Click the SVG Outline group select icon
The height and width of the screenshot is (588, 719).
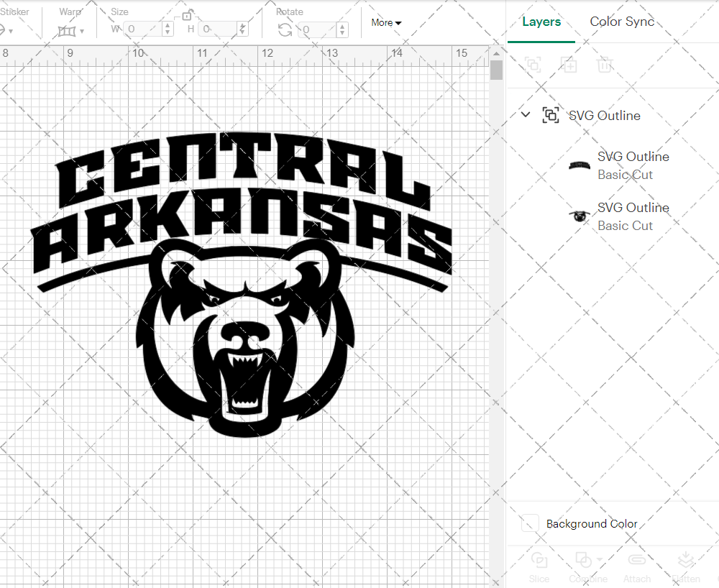pyautogui.click(x=551, y=114)
